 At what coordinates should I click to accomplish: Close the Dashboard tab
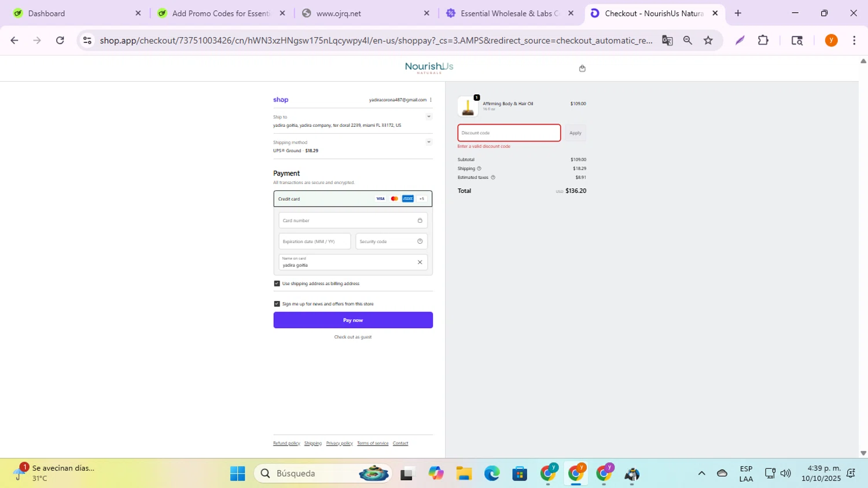pos(138,13)
